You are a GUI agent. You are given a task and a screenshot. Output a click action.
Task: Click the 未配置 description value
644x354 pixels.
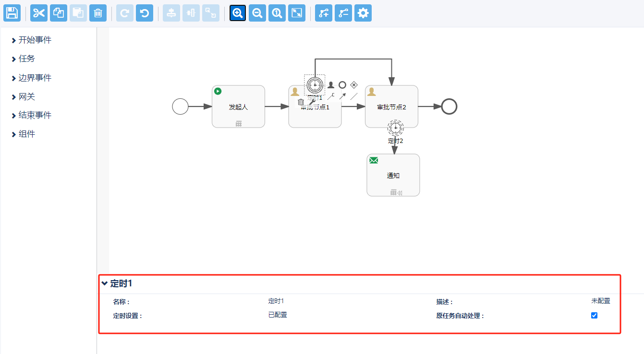click(600, 301)
